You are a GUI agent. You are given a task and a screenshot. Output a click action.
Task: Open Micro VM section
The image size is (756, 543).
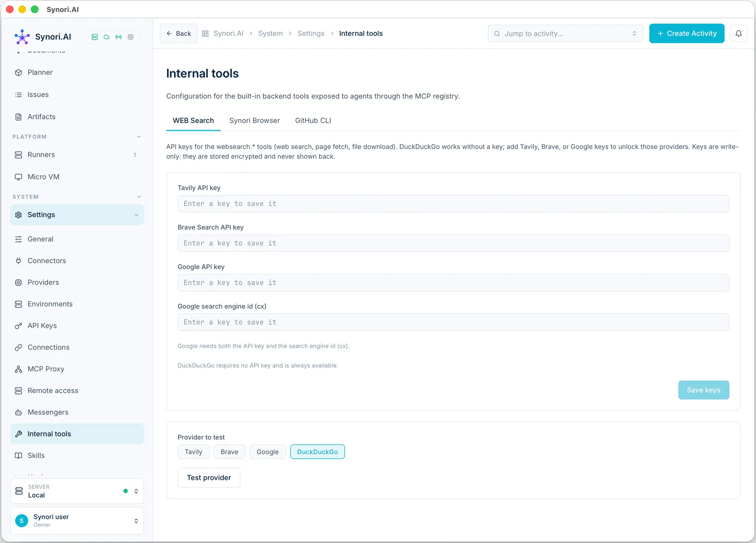coord(77,177)
